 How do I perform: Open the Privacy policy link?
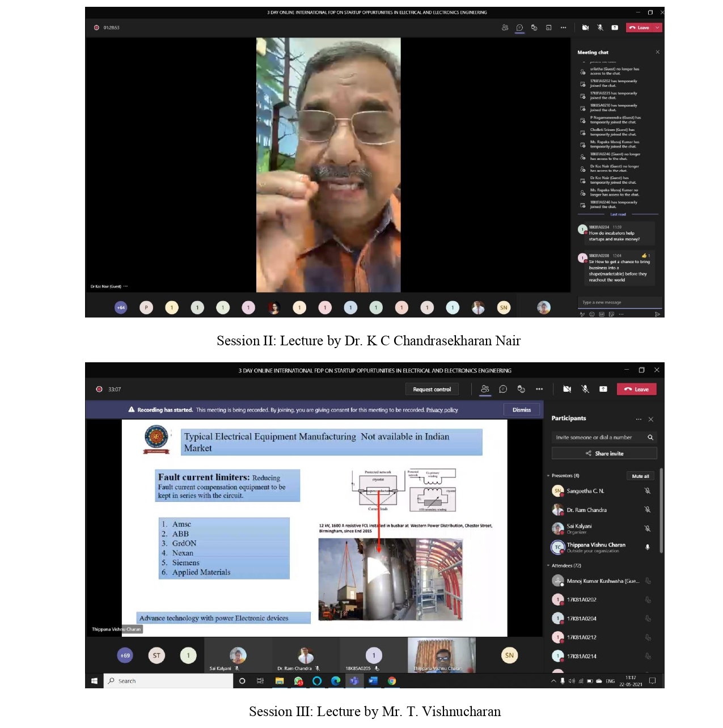click(x=442, y=410)
